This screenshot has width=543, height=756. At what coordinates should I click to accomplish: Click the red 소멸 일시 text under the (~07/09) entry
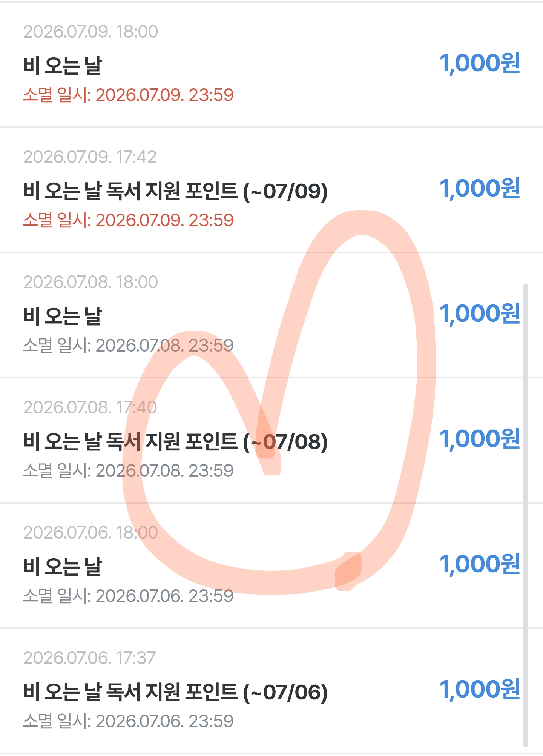click(x=128, y=220)
